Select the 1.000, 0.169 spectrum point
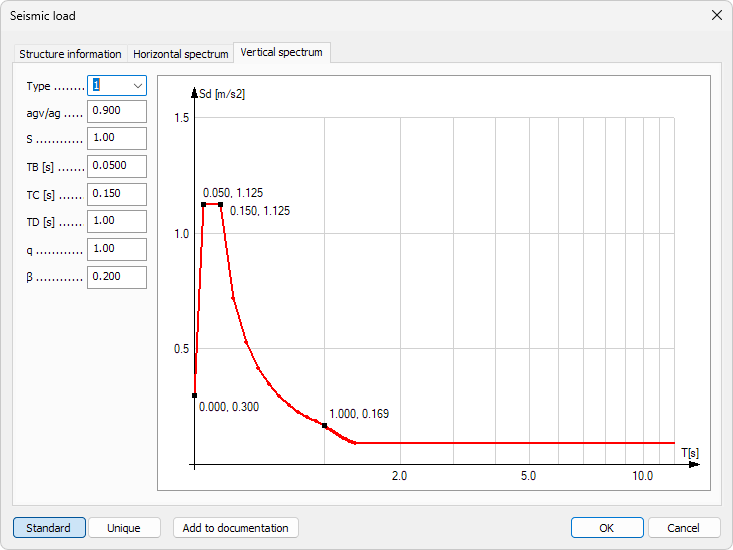The width and height of the screenshot is (733, 550). [324, 426]
